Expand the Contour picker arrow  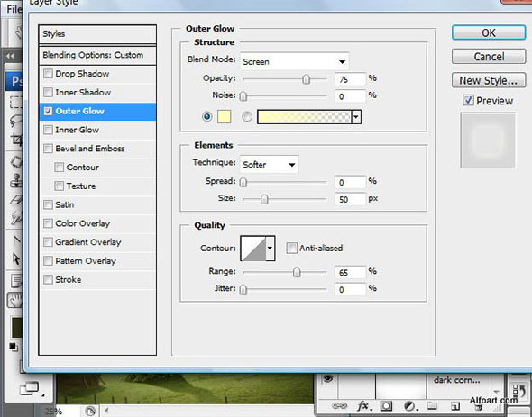[x=270, y=249]
